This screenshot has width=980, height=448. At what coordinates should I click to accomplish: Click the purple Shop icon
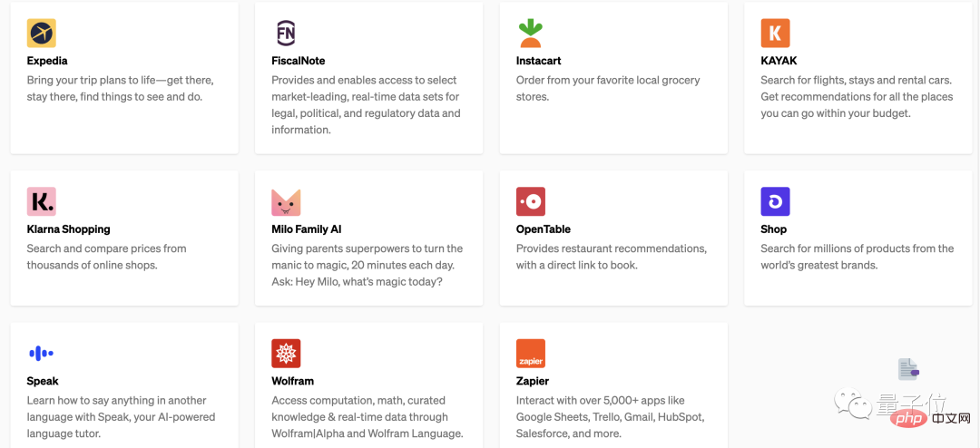[775, 201]
